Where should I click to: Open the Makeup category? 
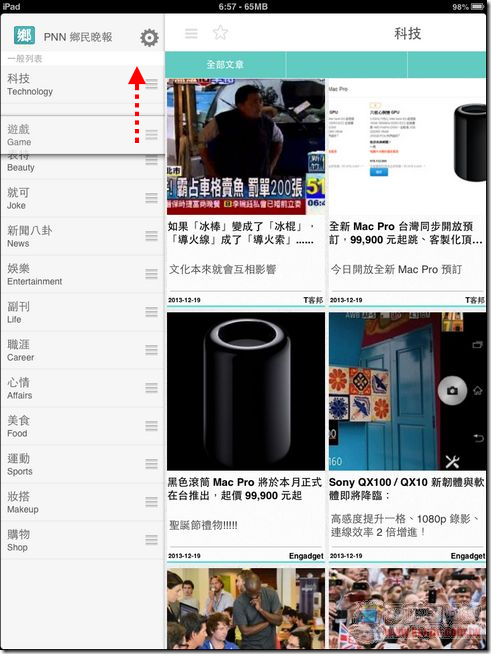point(83,502)
